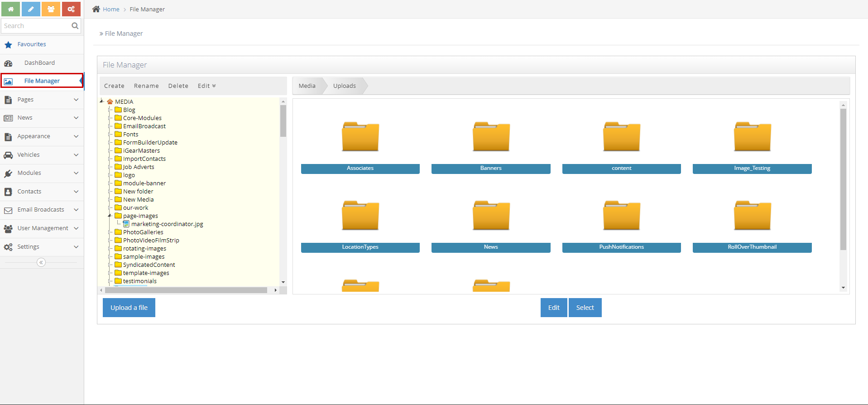
Task: Click the Uploads breadcrumb tab
Action: pyautogui.click(x=344, y=86)
